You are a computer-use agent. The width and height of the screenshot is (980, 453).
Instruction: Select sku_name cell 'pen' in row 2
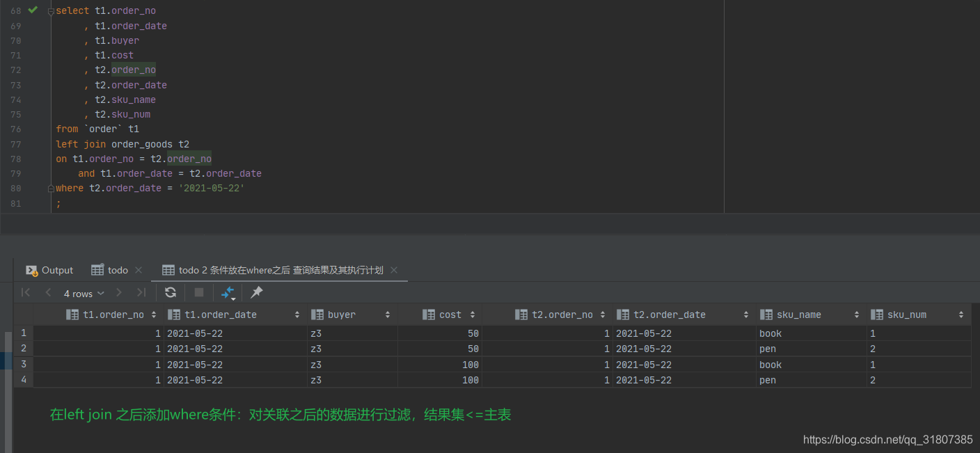click(812, 349)
